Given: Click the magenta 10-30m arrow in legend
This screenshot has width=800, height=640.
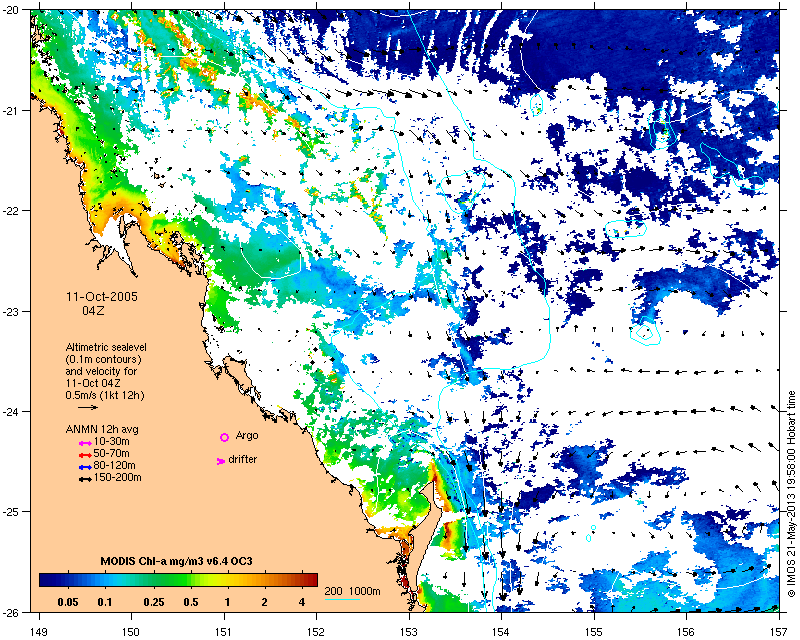Looking at the screenshot, I should coord(85,443).
